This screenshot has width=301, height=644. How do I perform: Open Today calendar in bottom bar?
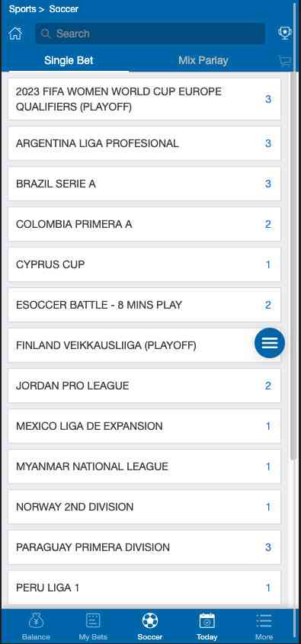point(207,626)
